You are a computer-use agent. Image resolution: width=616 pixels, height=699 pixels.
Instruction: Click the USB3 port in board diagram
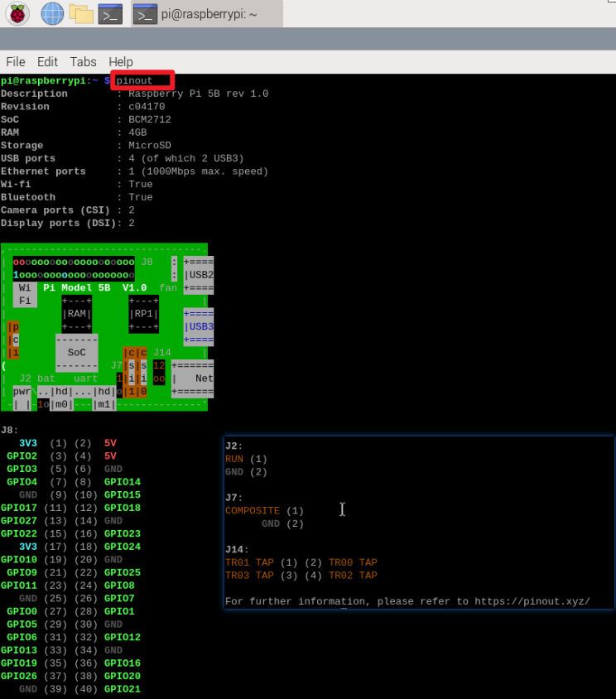[199, 327]
